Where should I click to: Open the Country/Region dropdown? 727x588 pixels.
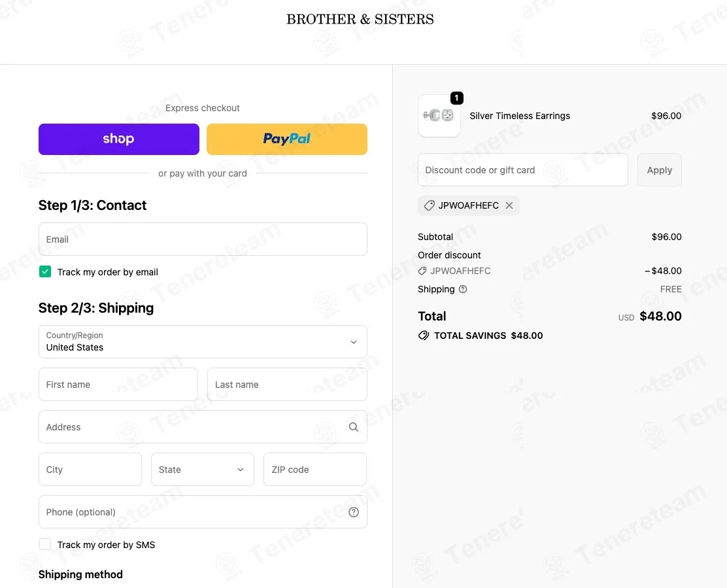tap(203, 342)
